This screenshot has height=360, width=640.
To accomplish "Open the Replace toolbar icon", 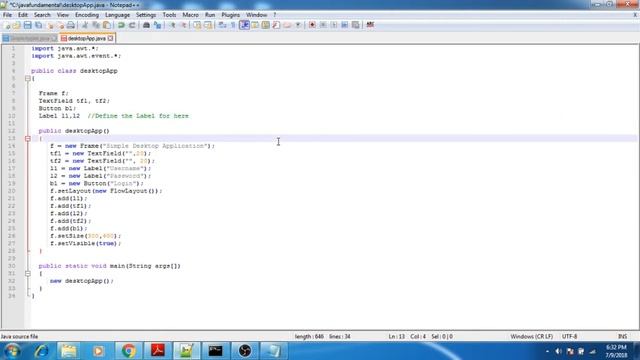I will [158, 25].
